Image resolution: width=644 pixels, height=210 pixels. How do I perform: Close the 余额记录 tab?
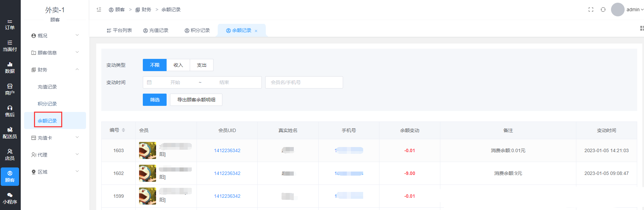tap(256, 31)
